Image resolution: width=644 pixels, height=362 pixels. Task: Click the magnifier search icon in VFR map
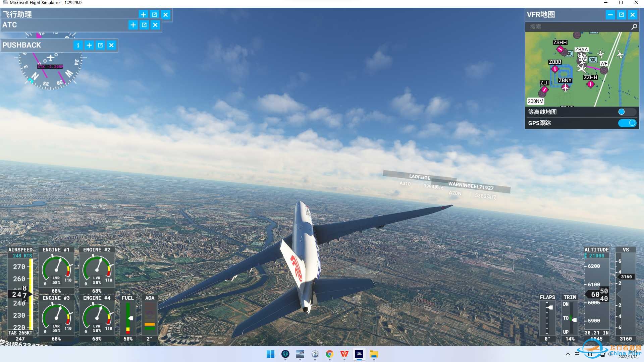click(x=634, y=27)
